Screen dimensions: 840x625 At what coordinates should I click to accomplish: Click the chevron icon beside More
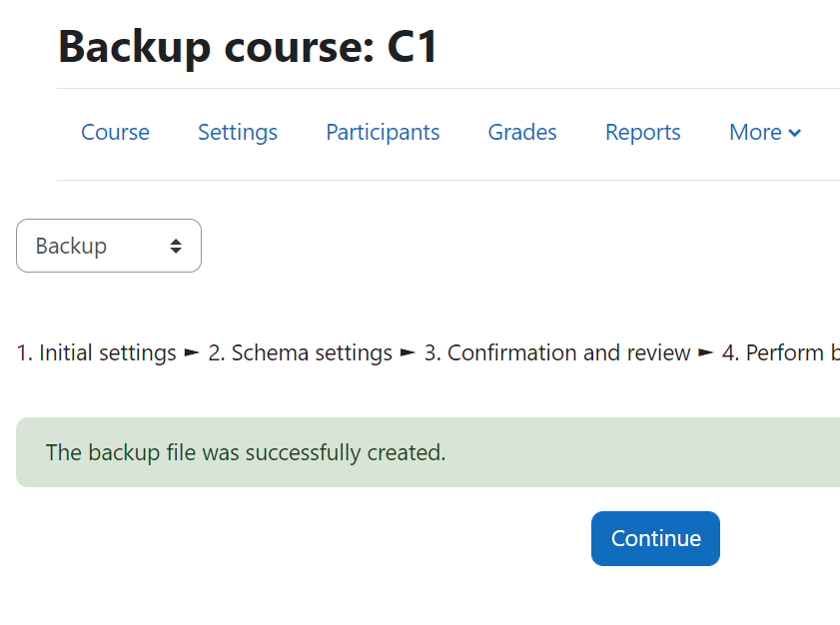[x=795, y=133]
